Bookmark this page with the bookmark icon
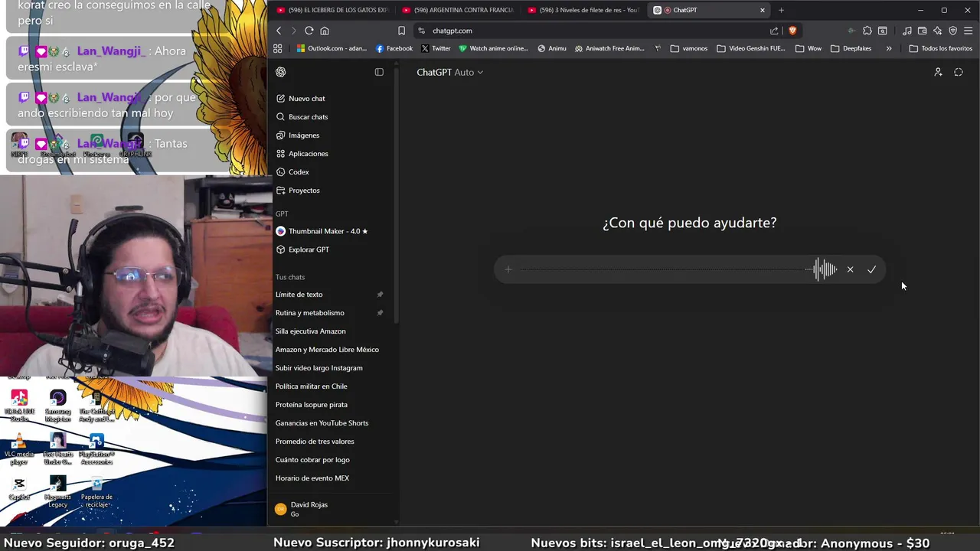 401,31
